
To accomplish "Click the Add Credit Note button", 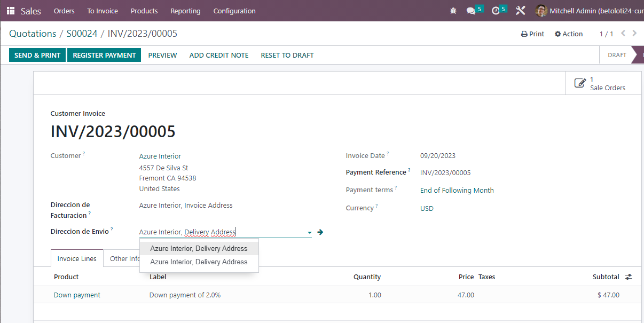I will pyautogui.click(x=219, y=55).
